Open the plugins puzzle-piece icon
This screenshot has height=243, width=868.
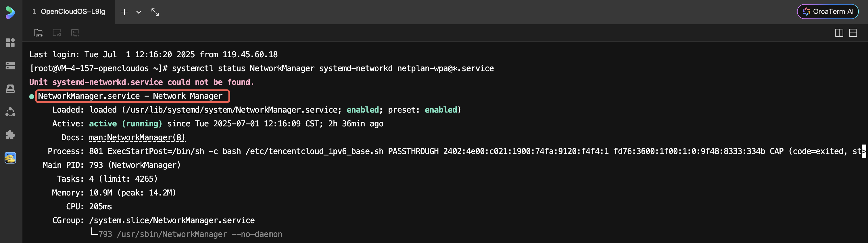coord(10,135)
